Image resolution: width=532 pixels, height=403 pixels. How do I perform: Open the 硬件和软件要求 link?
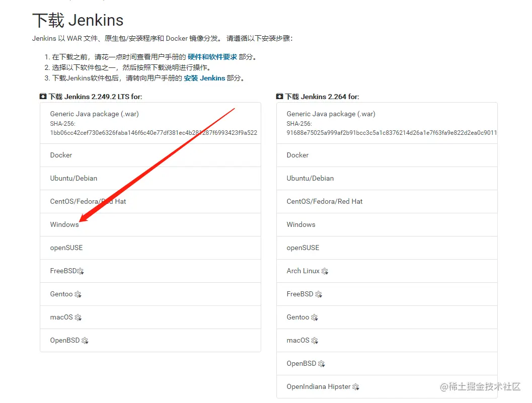coord(212,57)
